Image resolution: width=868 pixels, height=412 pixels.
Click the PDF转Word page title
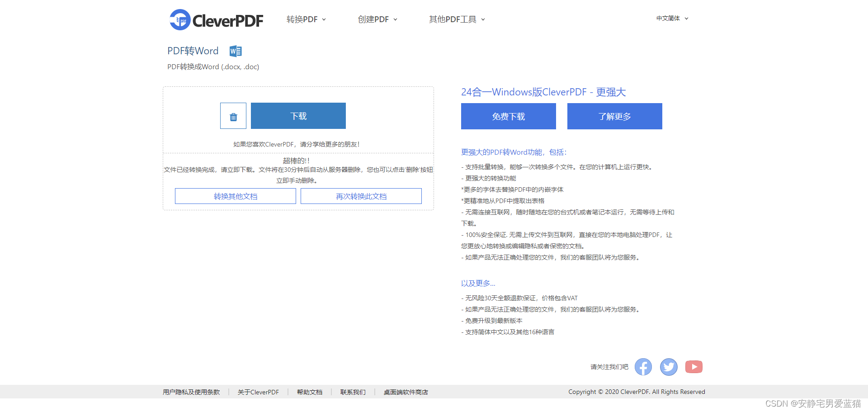(x=193, y=51)
